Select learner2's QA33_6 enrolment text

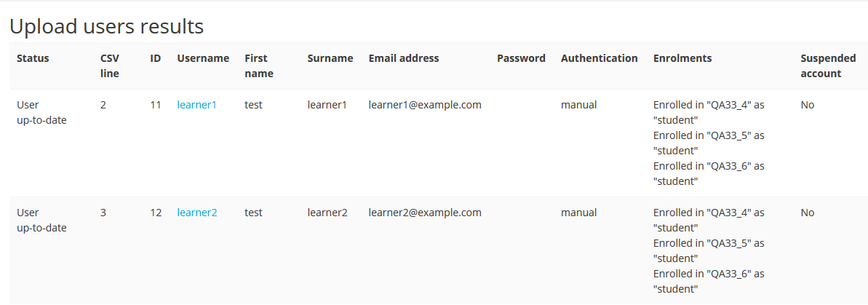tap(709, 281)
